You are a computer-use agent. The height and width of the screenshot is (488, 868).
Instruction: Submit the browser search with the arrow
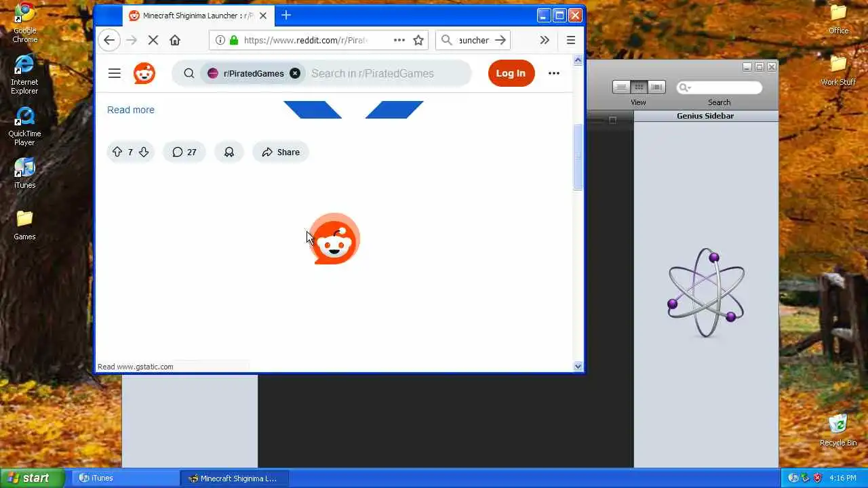click(500, 40)
